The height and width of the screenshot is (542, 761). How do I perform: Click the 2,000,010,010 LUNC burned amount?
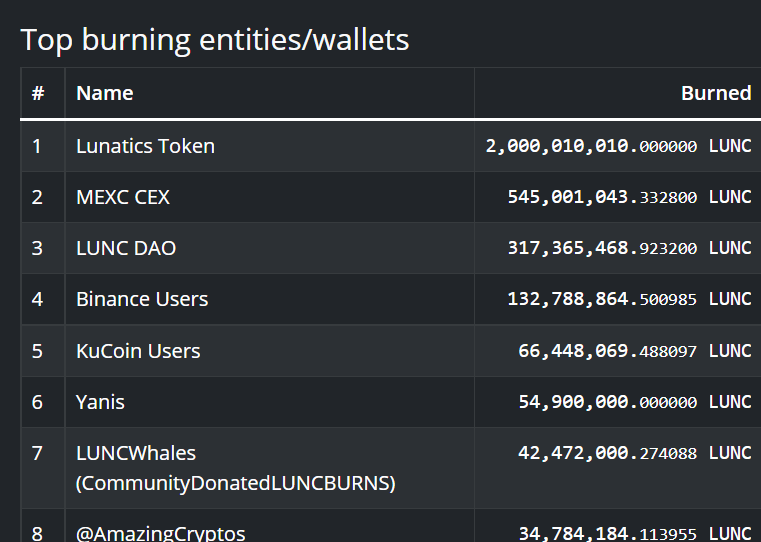[618, 146]
